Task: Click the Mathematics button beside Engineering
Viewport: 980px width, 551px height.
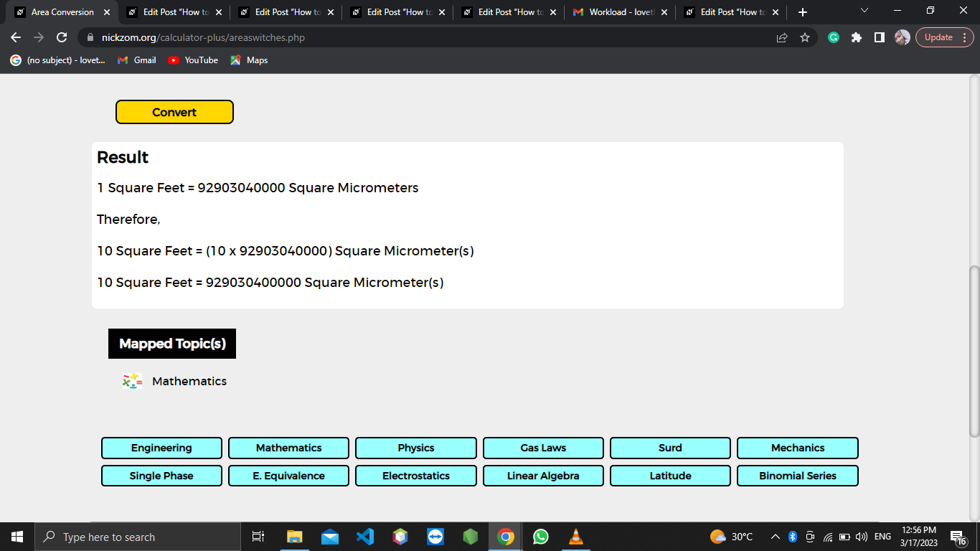Action: click(x=288, y=448)
